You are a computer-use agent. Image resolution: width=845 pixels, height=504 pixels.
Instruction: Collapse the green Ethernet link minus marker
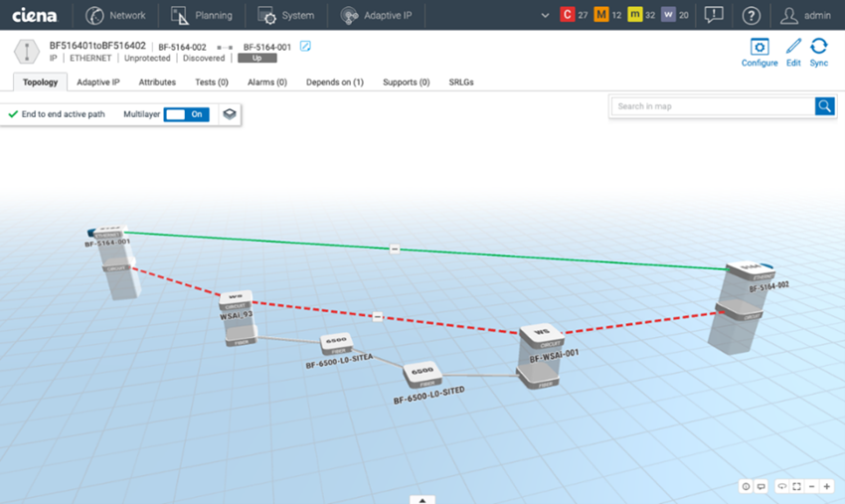395,250
